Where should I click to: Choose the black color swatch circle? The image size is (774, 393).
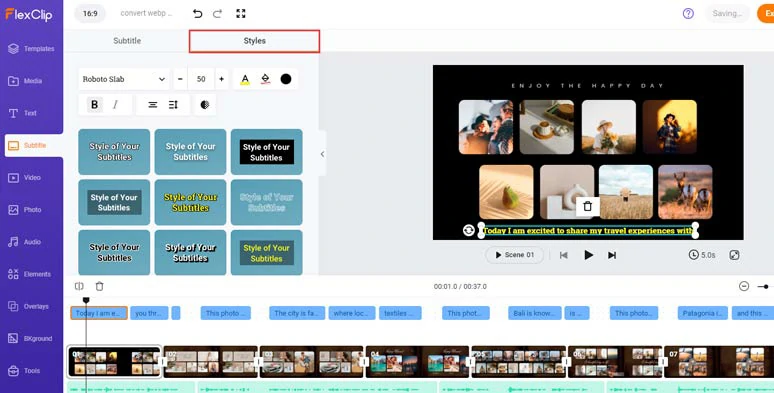286,79
